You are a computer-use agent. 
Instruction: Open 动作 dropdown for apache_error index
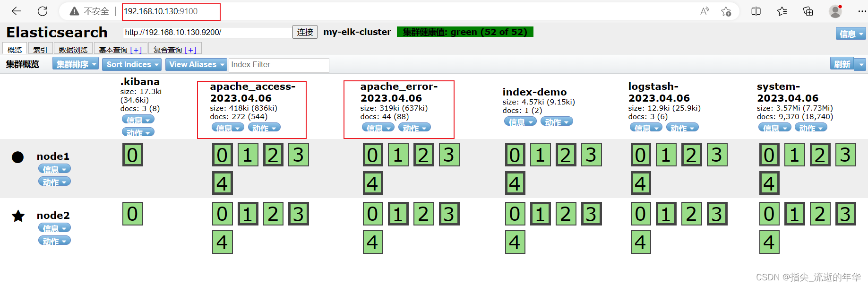(x=414, y=128)
